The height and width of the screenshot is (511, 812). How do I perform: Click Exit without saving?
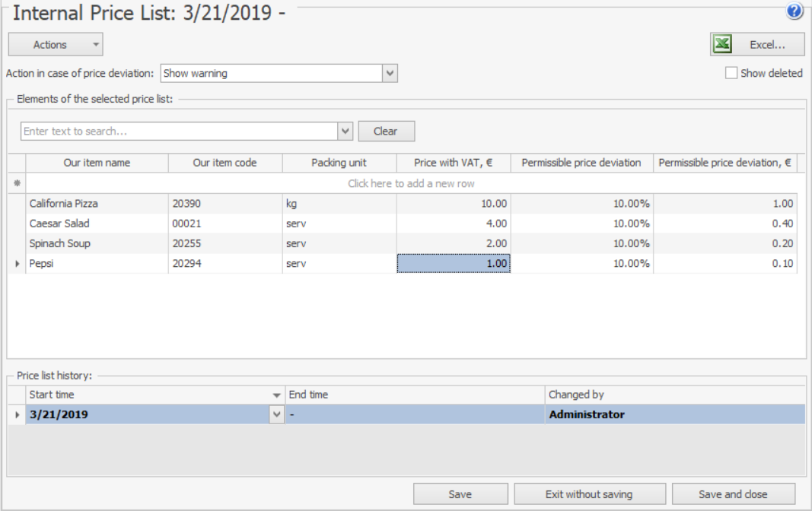pyautogui.click(x=589, y=494)
